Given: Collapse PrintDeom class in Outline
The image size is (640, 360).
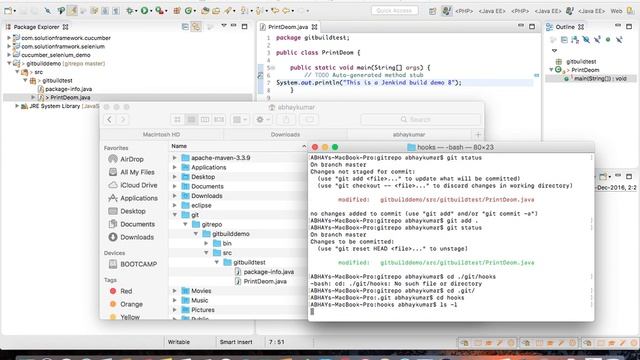Looking at the screenshot, I should (x=551, y=70).
